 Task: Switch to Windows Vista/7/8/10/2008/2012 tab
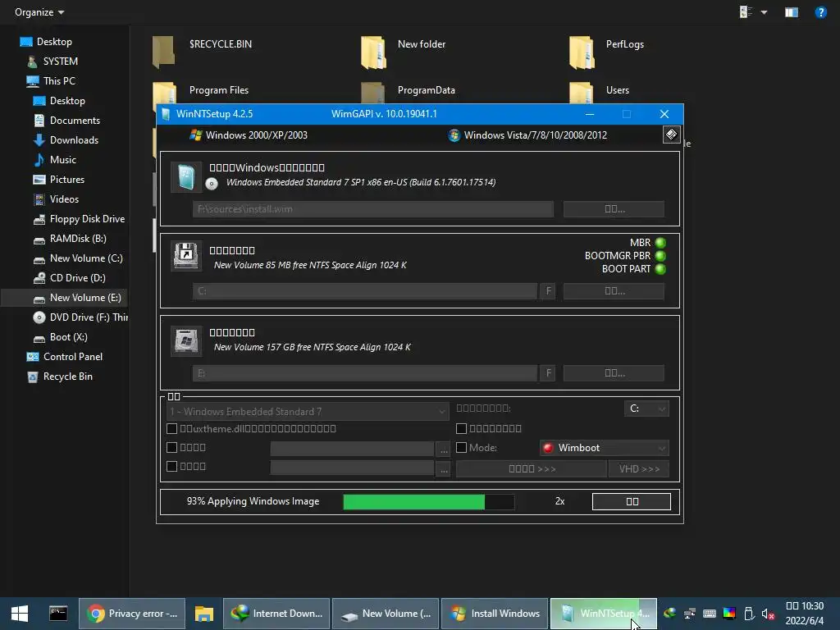point(527,135)
